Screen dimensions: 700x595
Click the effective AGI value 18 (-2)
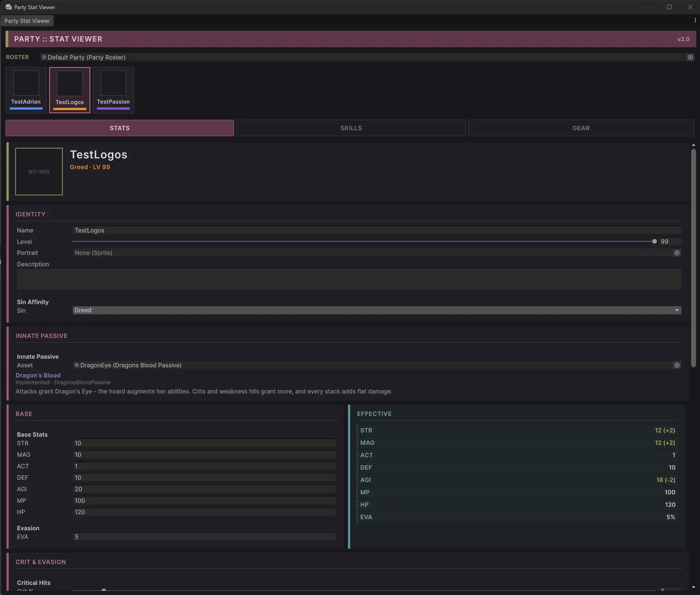click(x=666, y=480)
